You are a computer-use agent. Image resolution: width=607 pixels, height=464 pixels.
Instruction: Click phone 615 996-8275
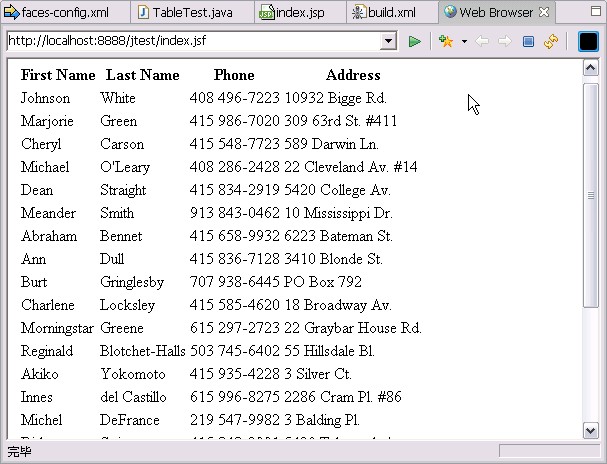tap(235, 397)
